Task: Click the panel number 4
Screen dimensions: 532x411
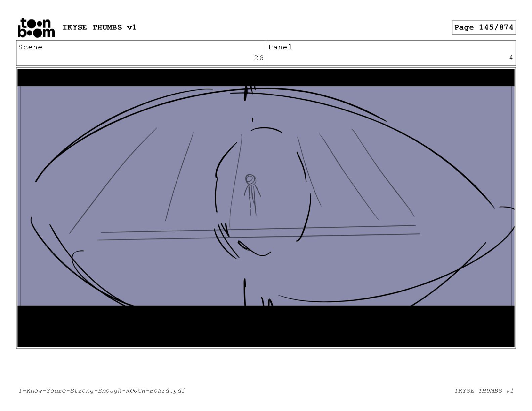Action: click(511, 58)
